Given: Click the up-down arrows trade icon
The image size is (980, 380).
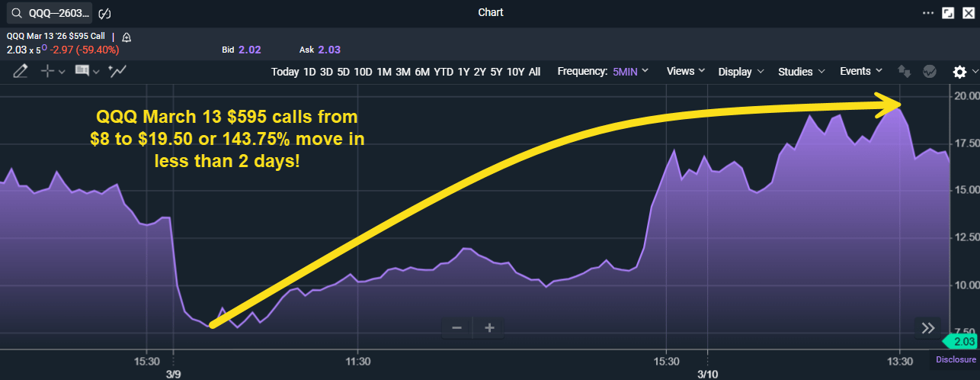Looking at the screenshot, I should coord(905,71).
